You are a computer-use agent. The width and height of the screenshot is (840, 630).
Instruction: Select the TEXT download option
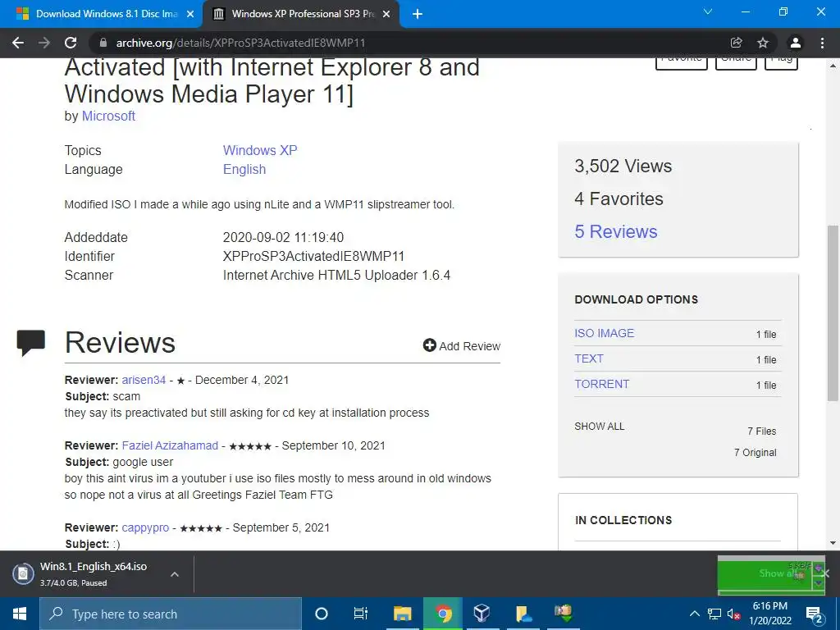(589, 358)
